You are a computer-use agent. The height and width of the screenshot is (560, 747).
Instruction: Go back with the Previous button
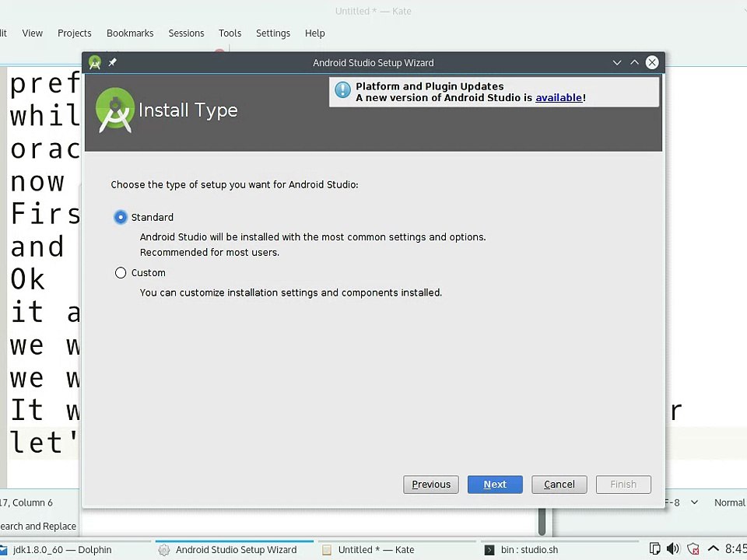point(430,485)
